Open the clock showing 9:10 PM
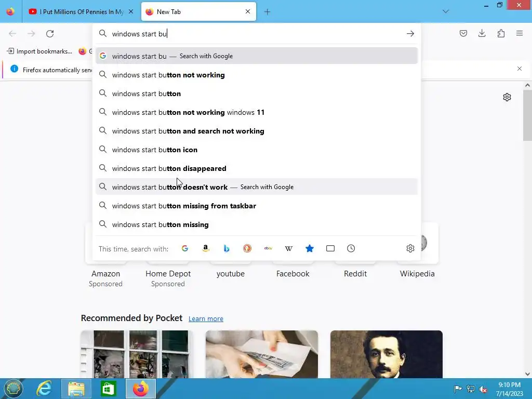 509,389
